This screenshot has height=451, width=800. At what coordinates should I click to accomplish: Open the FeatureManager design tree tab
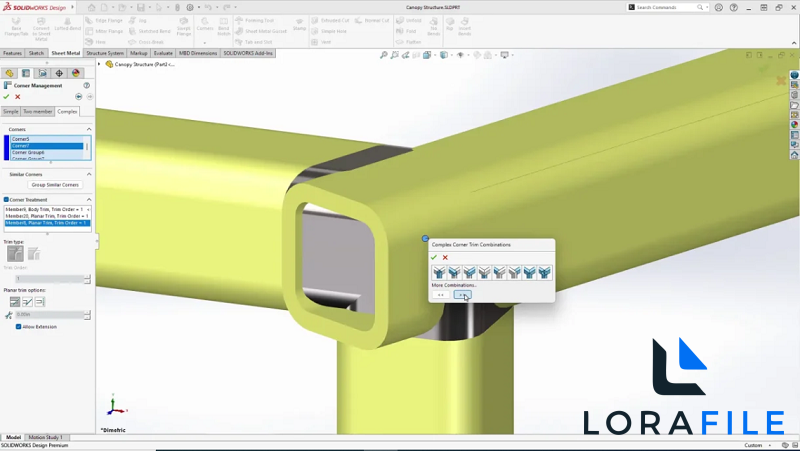pos(9,73)
